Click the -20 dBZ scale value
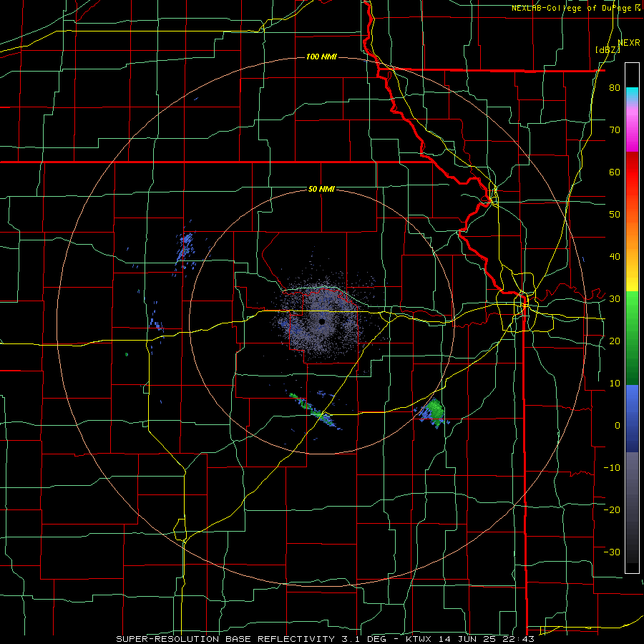Viewport: 644px width, 644px height. (x=612, y=510)
